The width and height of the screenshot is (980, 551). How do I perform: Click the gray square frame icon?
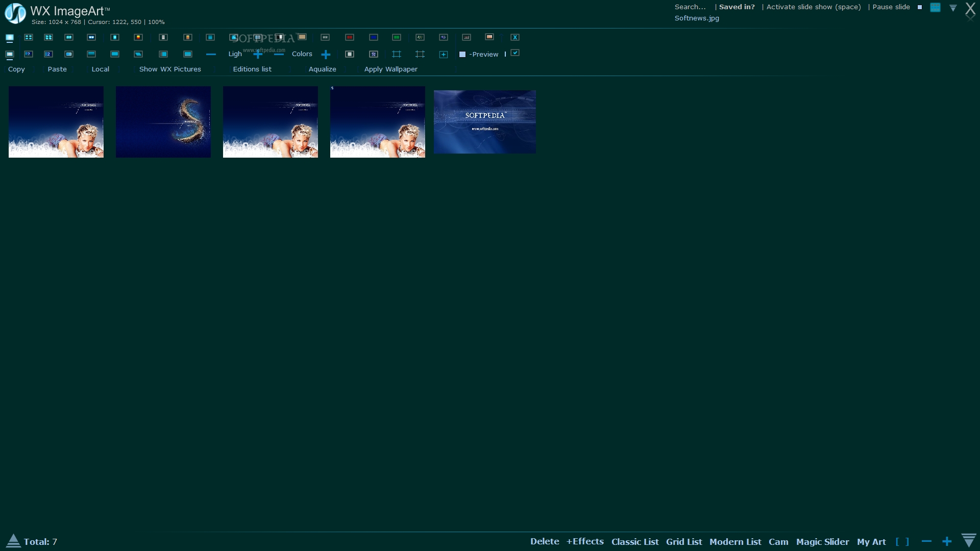pyautogui.click(x=350, y=54)
